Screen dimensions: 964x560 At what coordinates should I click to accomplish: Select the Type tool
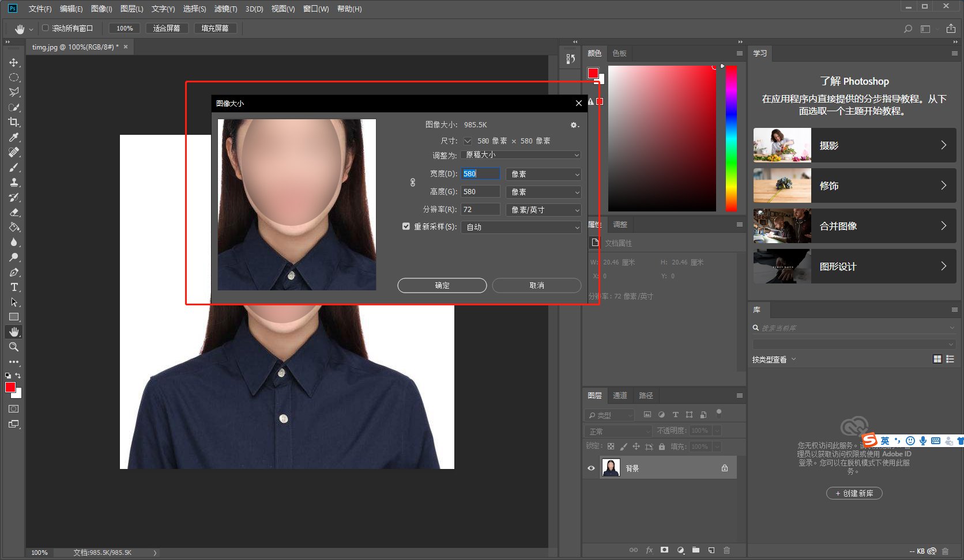pyautogui.click(x=14, y=287)
